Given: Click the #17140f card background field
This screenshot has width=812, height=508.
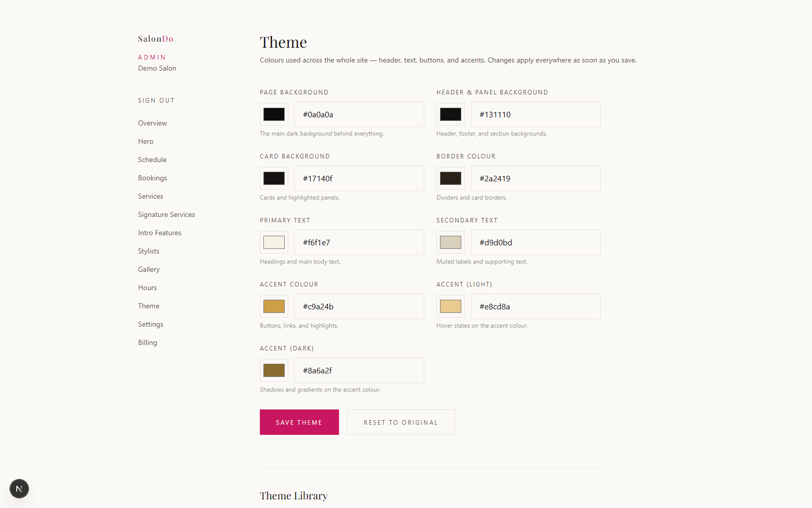Looking at the screenshot, I should click(x=359, y=178).
